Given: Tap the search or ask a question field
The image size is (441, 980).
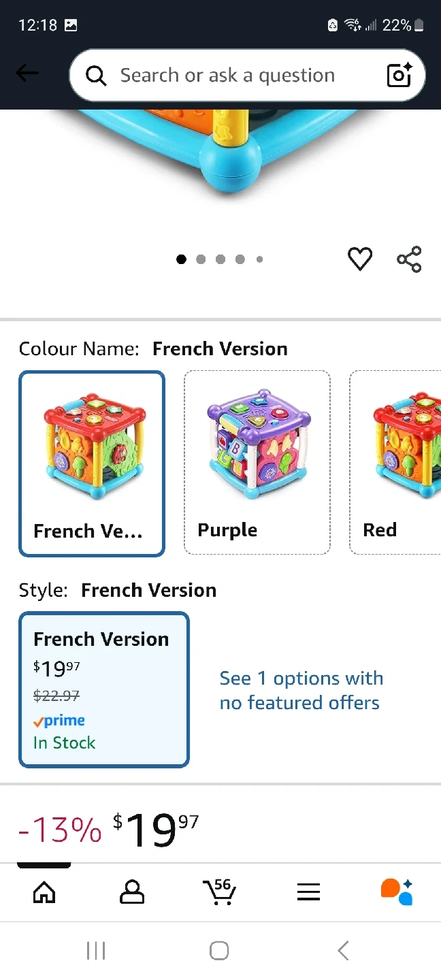Looking at the screenshot, I should coord(227,75).
